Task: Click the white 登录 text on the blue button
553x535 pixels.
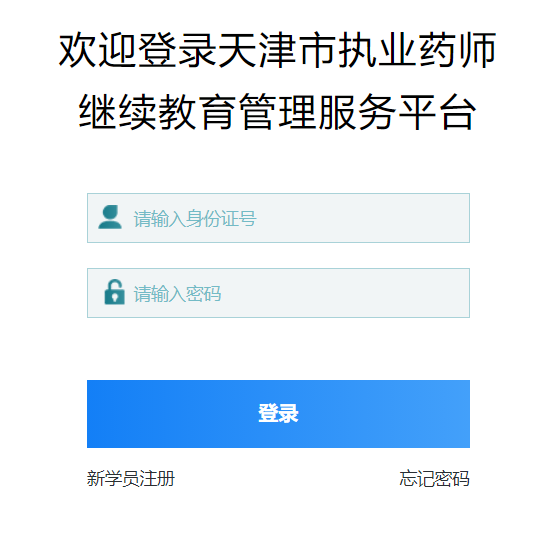Action: click(x=278, y=413)
